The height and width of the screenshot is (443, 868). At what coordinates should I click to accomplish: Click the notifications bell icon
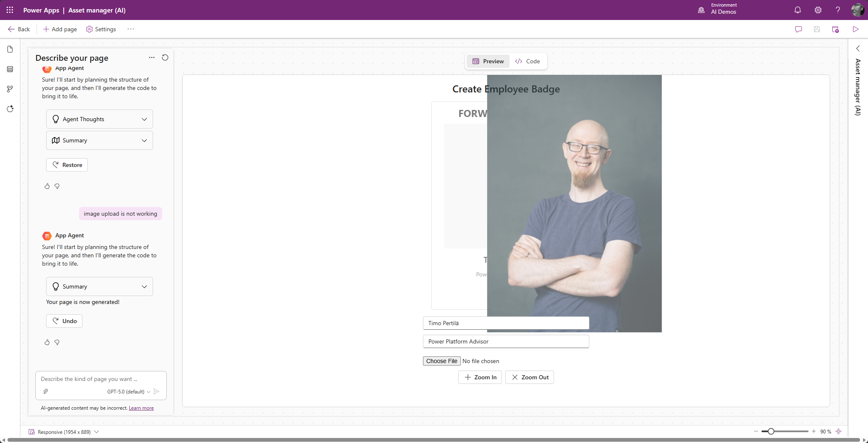point(797,10)
